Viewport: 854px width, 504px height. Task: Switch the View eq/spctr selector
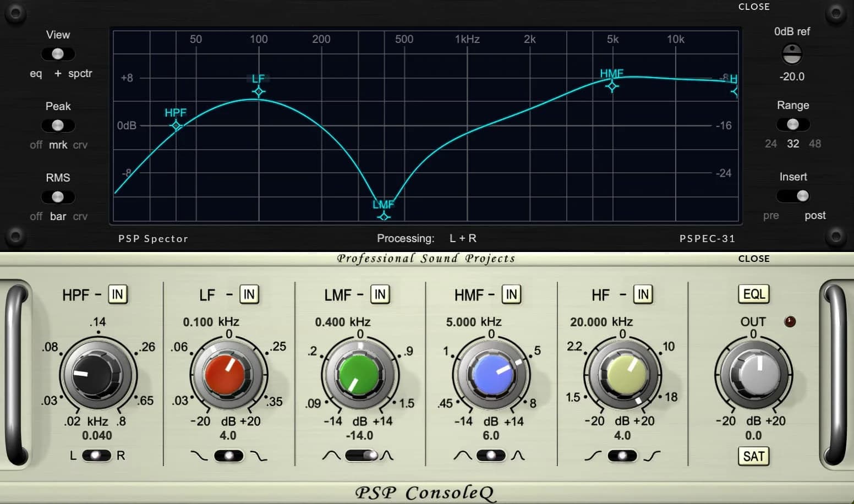coord(58,54)
